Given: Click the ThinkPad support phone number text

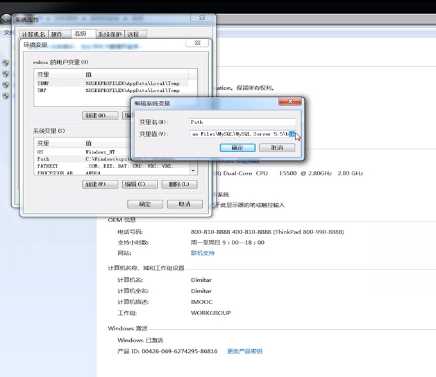Looking at the screenshot, I should click(267, 232).
